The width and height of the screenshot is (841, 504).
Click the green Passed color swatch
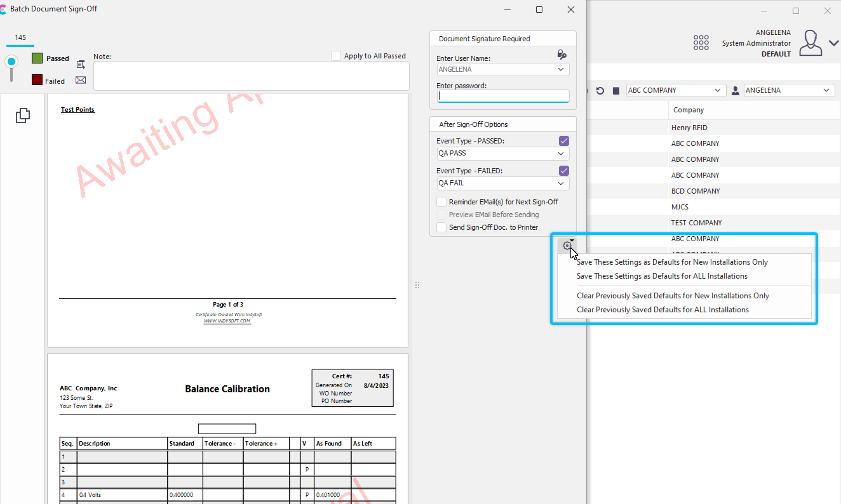pos(37,58)
